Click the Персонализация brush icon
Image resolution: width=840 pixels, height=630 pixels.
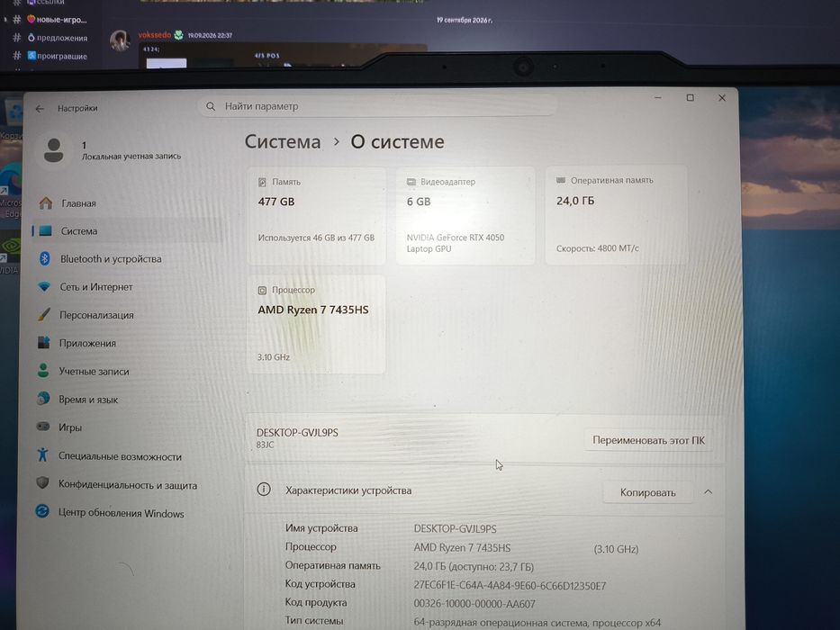coord(44,314)
